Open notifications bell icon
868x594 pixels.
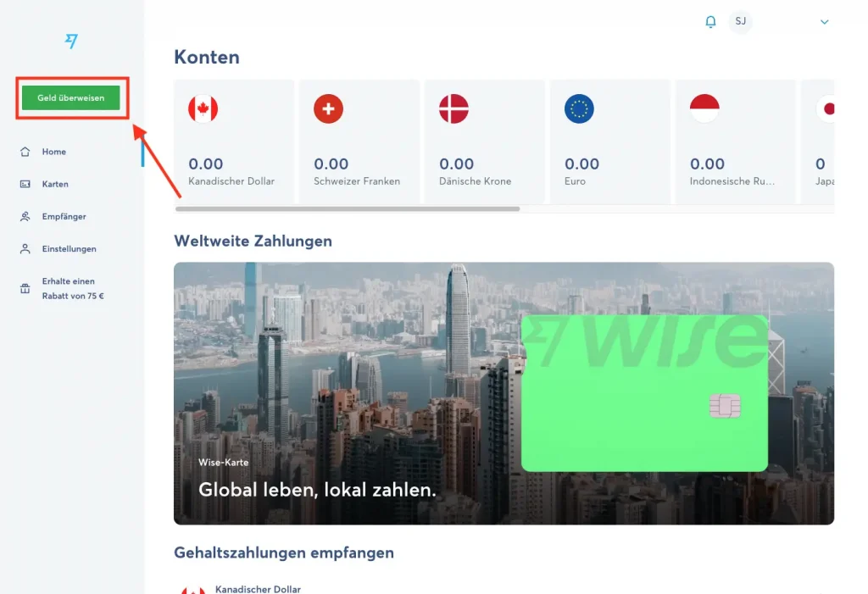[x=711, y=21]
